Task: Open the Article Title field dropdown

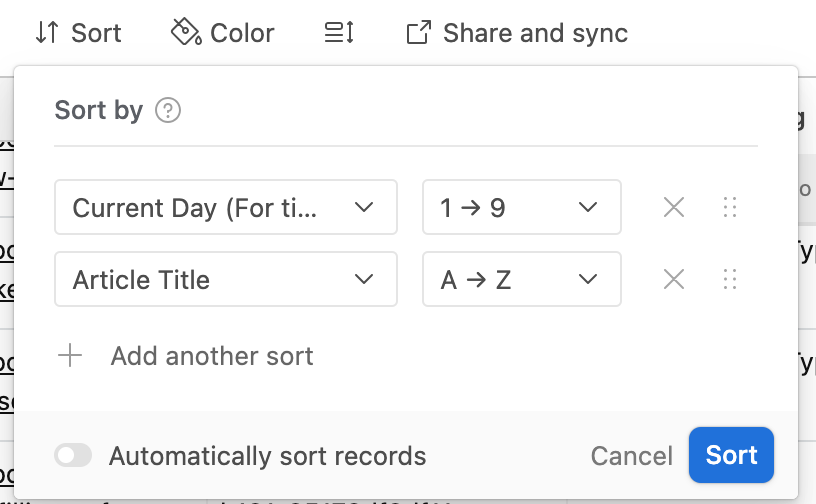Action: (226, 279)
